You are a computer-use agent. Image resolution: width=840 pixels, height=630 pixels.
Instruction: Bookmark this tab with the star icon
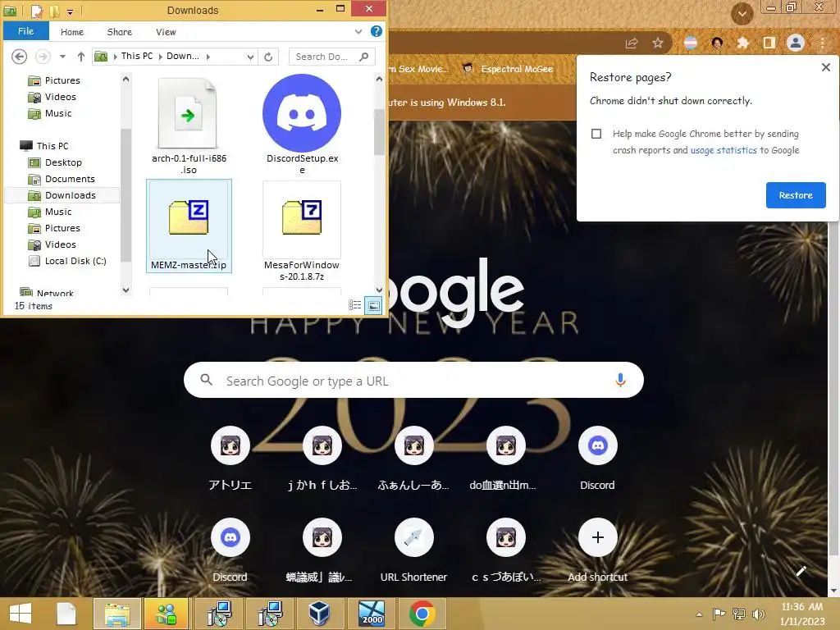(658, 43)
